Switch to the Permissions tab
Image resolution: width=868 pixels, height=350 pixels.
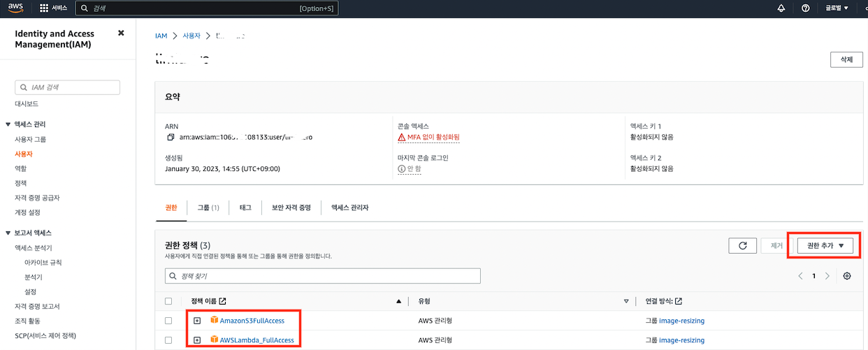pyautogui.click(x=171, y=207)
